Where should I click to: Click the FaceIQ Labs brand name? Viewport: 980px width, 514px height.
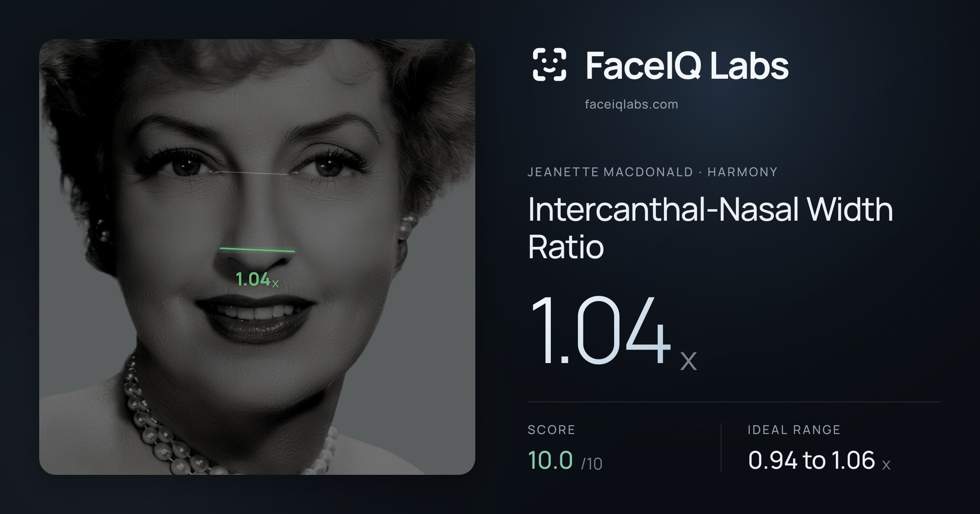(x=687, y=65)
